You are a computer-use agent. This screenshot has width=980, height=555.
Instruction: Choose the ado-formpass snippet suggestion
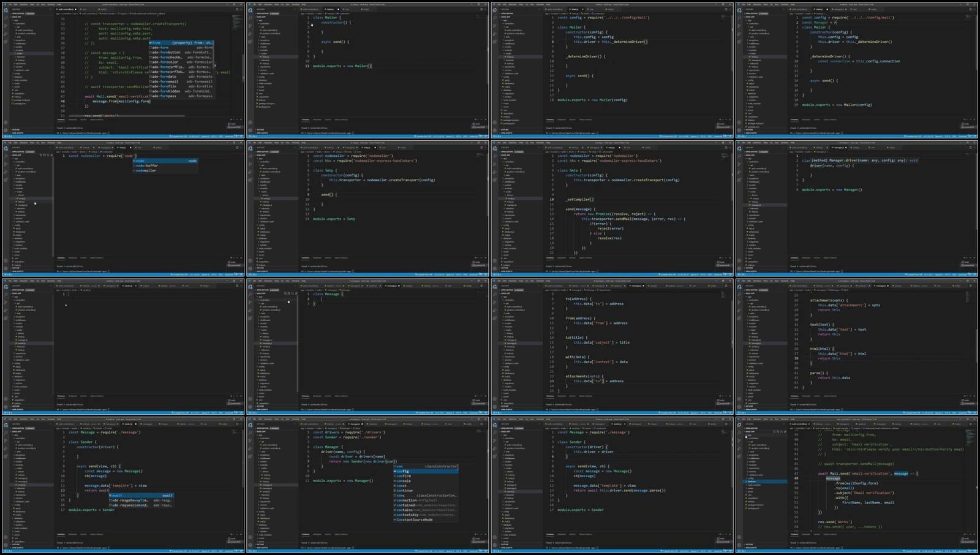tap(181, 96)
